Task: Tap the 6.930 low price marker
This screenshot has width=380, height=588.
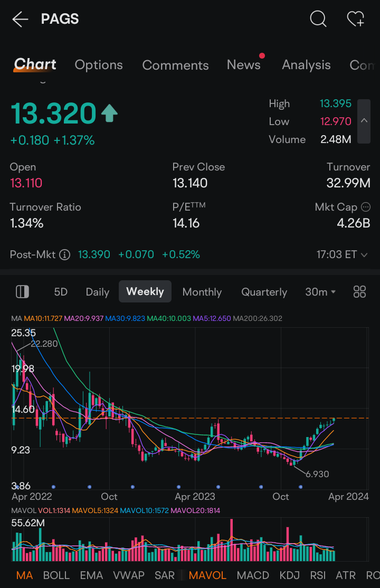Action: point(317,474)
